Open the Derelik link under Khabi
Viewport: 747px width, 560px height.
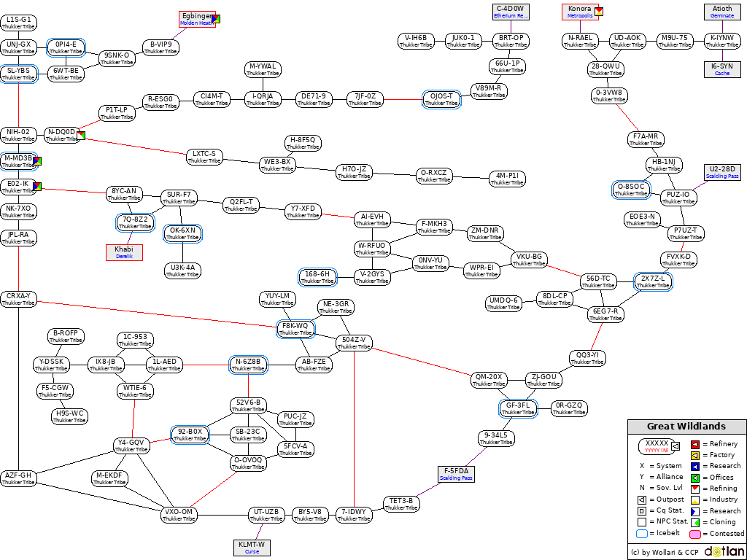pyautogui.click(x=123, y=257)
